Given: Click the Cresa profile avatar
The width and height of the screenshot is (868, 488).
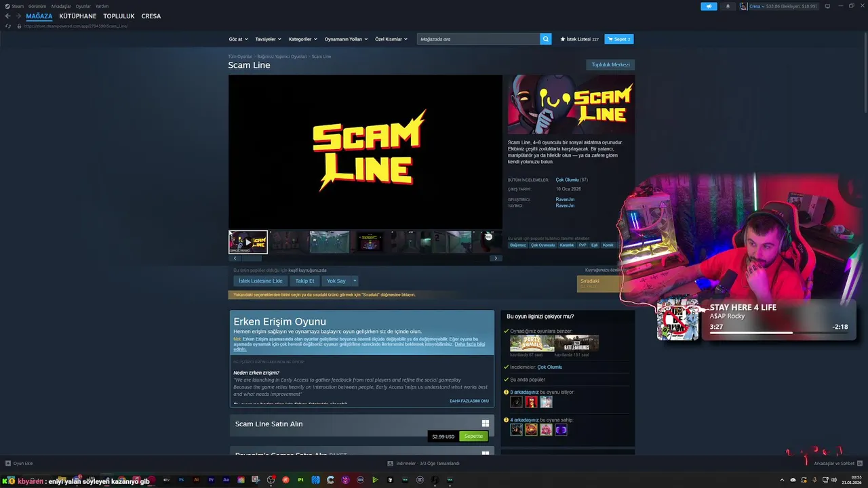Looking at the screenshot, I should 743,6.
